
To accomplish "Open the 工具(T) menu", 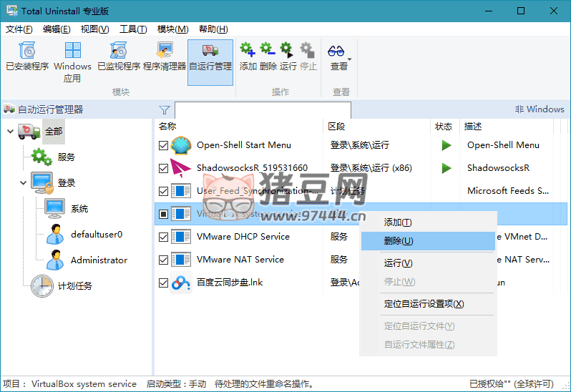I will (133, 29).
